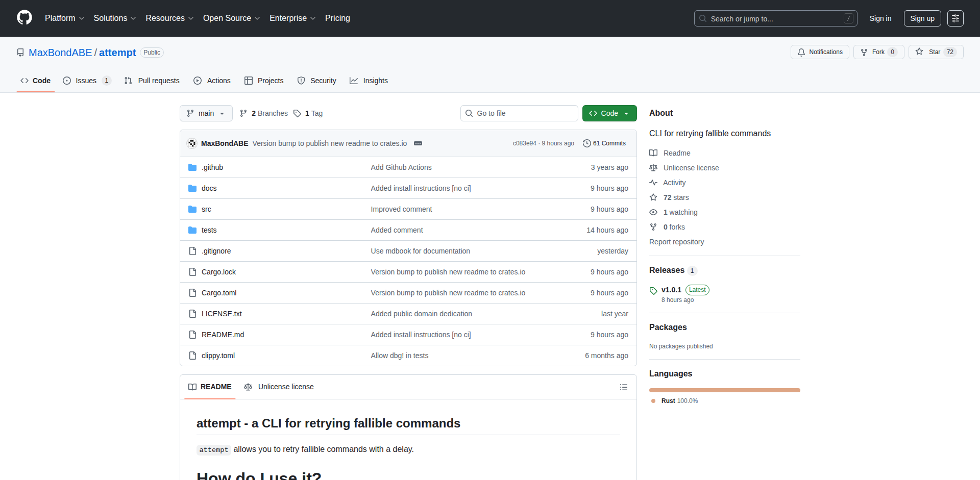Click the .gitignore file icon

[192, 251]
